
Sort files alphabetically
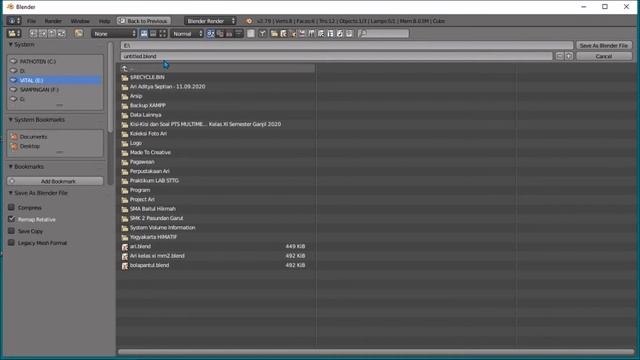[211, 33]
